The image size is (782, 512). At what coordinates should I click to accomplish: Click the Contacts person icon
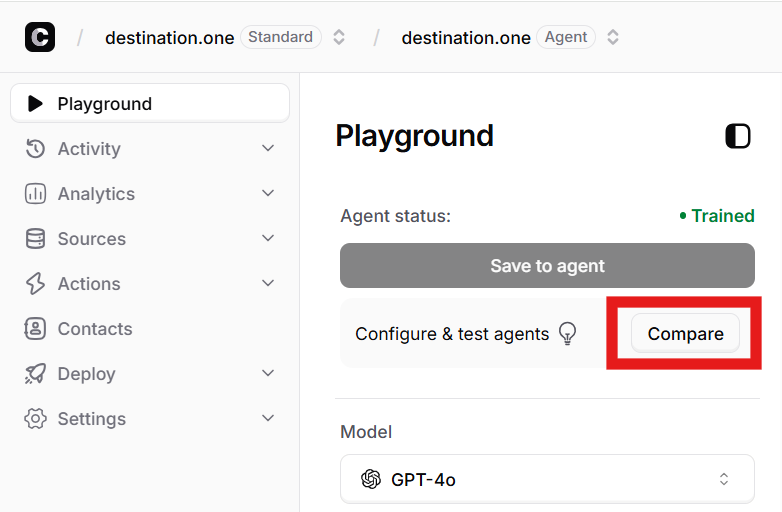coord(35,329)
